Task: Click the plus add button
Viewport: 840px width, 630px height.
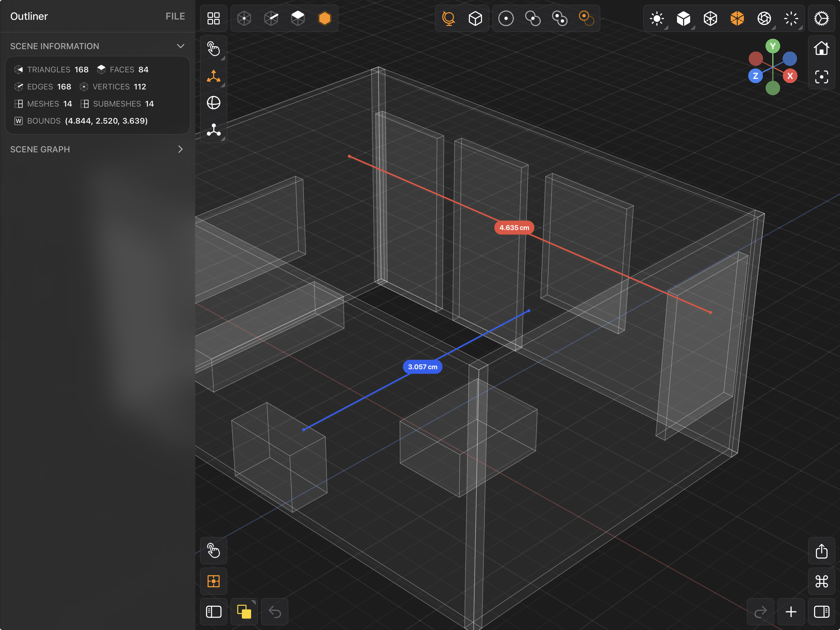Action: [791, 612]
